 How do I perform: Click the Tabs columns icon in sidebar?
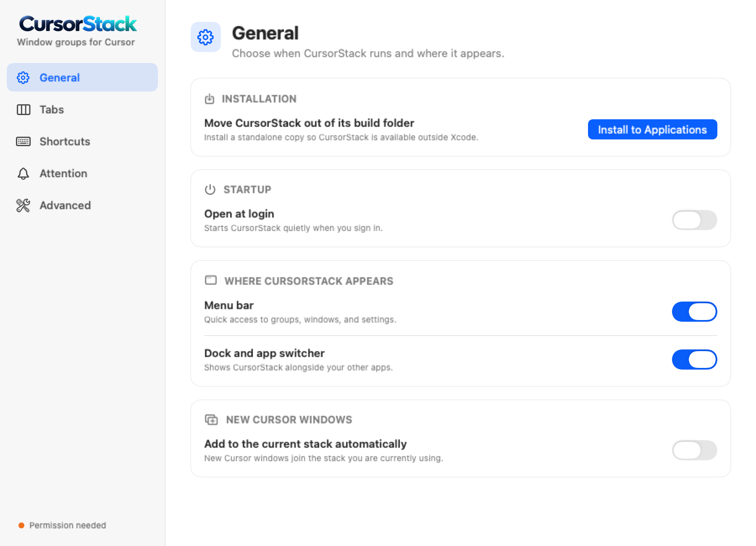(x=24, y=110)
